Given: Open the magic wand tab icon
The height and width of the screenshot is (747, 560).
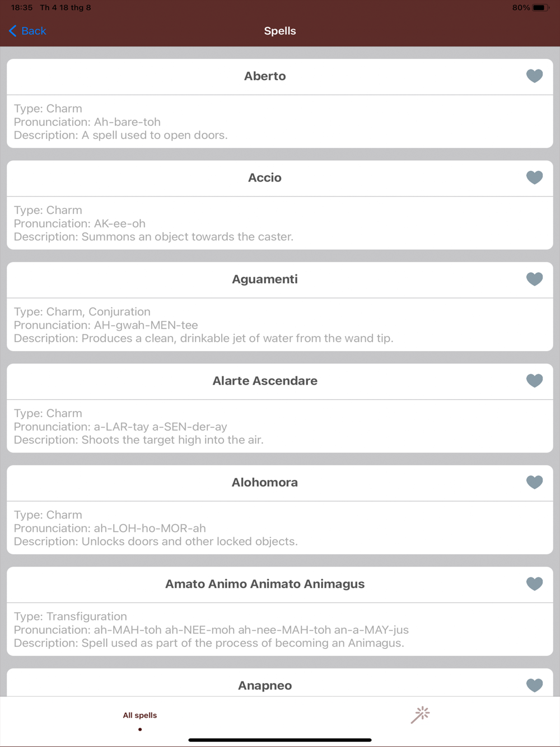Looking at the screenshot, I should [420, 715].
